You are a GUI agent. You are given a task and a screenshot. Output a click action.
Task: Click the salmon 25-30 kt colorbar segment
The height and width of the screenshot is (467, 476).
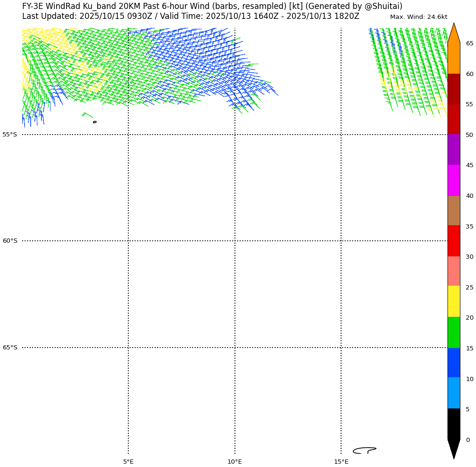453,271
